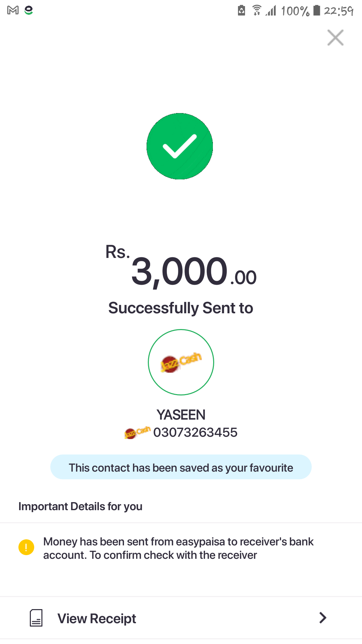Tap the mobile signal strength icon

click(271, 11)
